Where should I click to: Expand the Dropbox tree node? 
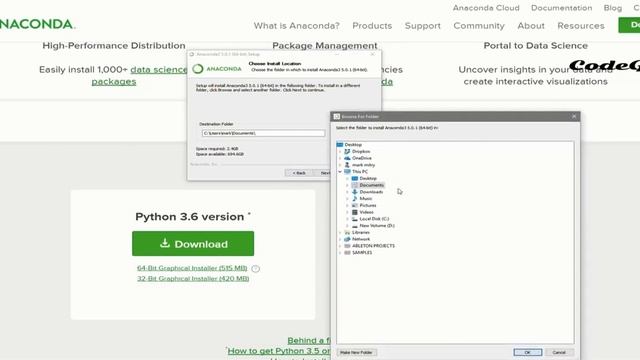[340, 151]
